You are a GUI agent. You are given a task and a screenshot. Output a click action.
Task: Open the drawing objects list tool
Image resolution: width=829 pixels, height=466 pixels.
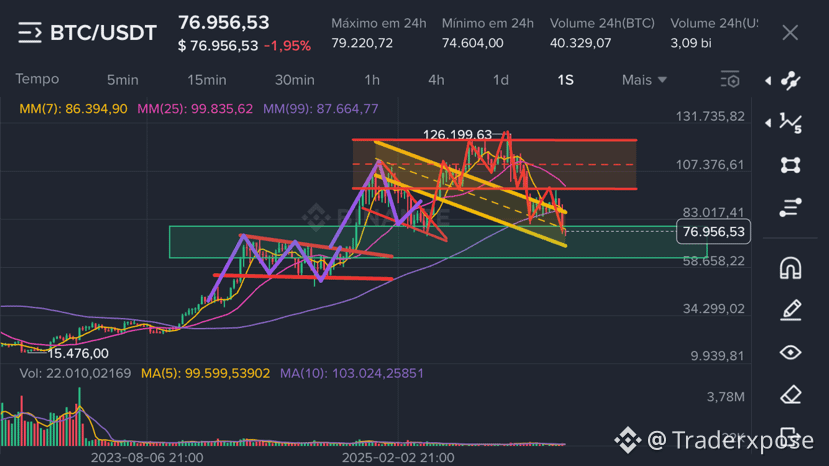pyautogui.click(x=790, y=207)
